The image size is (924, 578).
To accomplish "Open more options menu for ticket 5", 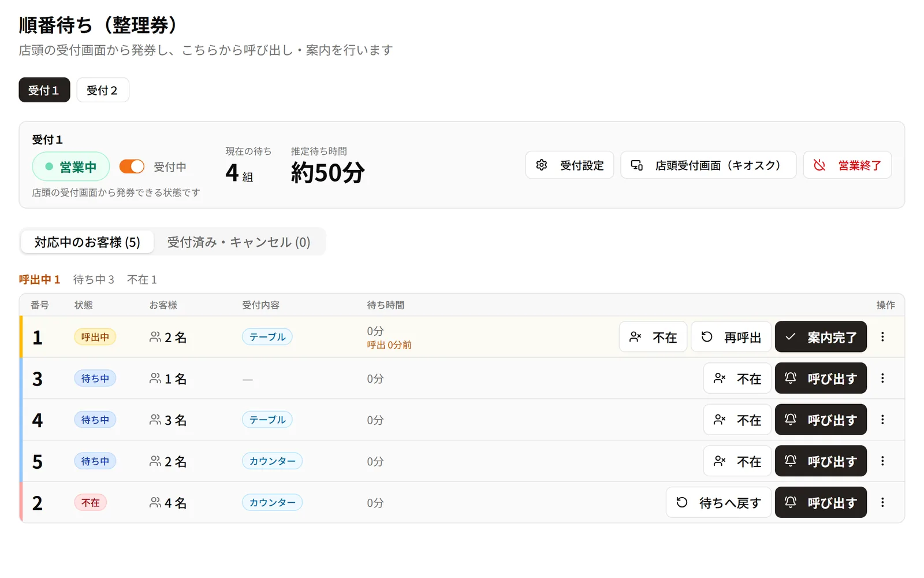I will tap(882, 461).
